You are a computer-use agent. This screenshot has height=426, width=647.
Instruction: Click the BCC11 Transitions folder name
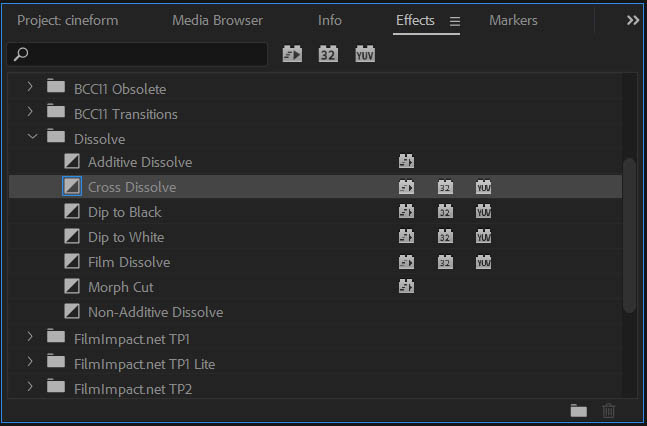126,114
